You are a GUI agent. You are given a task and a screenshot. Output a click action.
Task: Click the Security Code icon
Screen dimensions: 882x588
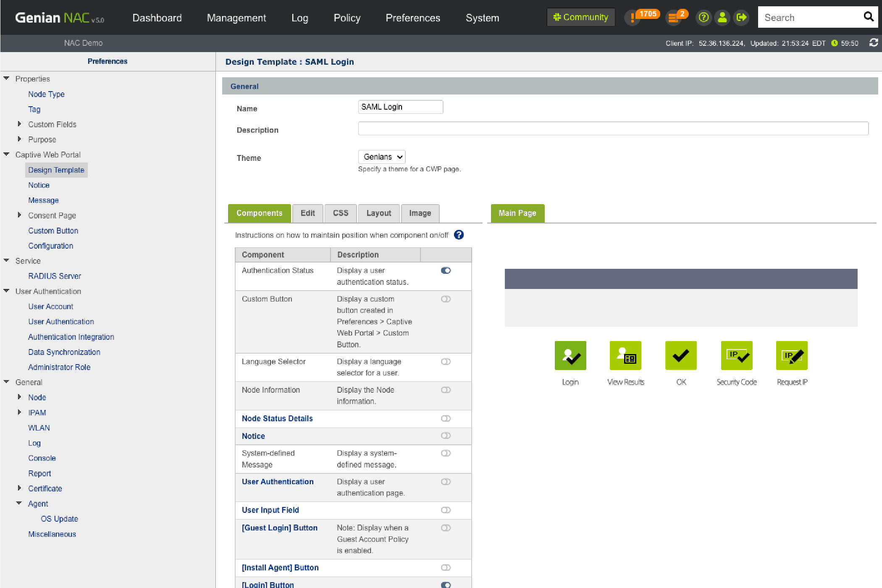click(736, 356)
